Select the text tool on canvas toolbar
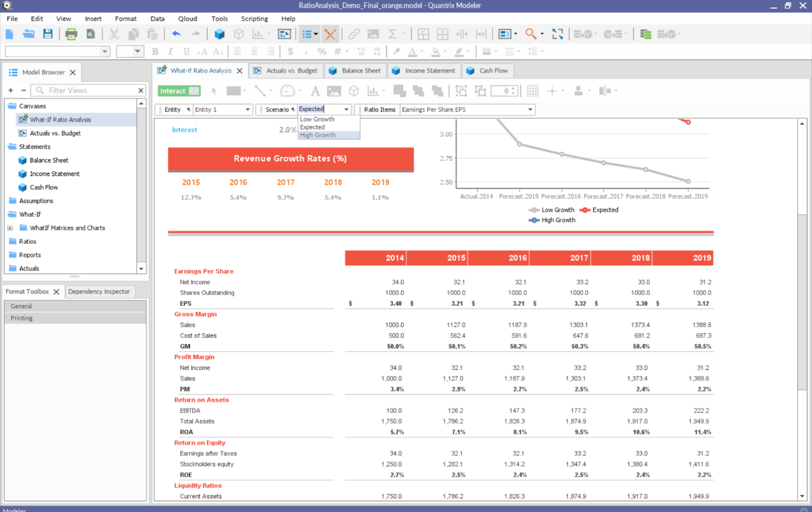This screenshot has width=812, height=512. (x=315, y=91)
